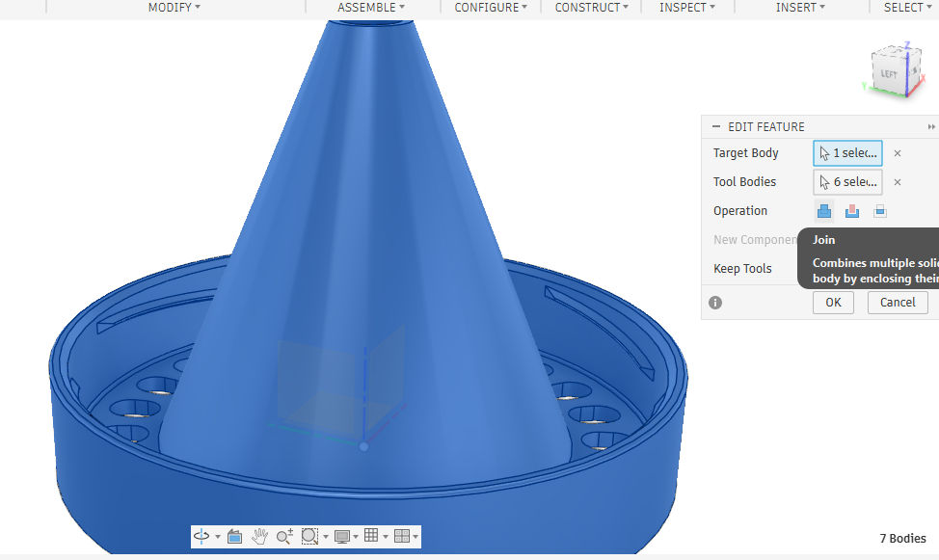This screenshot has width=939, height=560.
Task: Select the Pan hand tool
Action: 259,537
